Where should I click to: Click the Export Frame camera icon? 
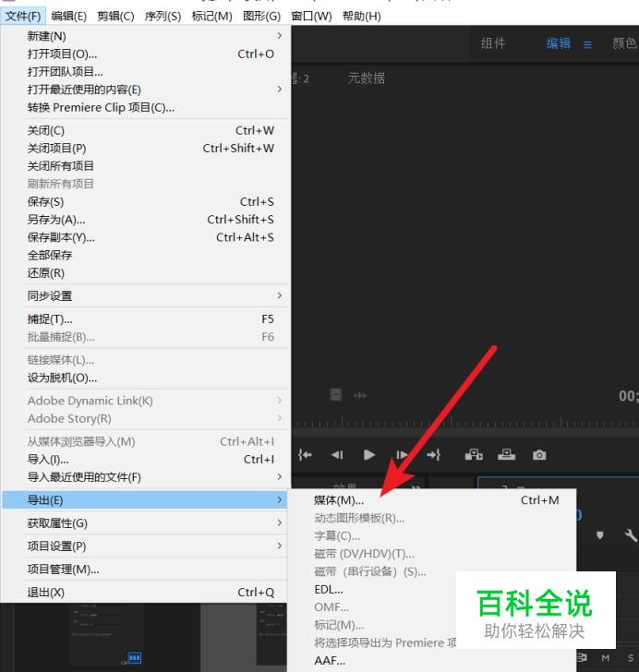coord(539,455)
